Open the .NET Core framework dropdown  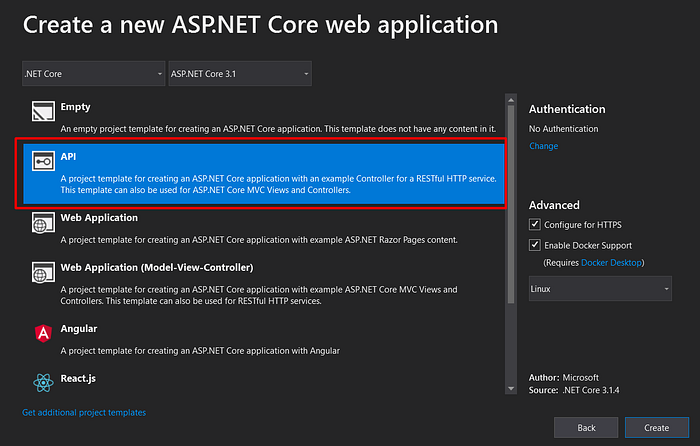[x=93, y=74]
